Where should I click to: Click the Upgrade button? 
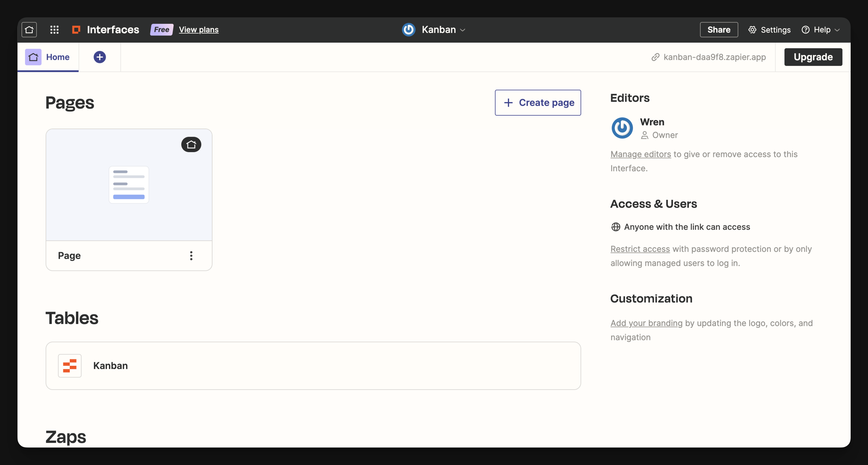(813, 57)
